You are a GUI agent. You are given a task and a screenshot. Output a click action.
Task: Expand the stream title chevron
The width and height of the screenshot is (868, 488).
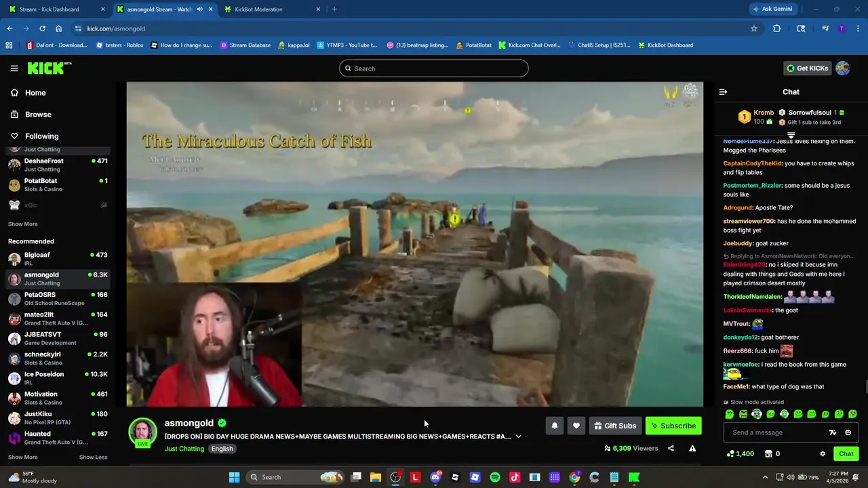pyautogui.click(x=518, y=436)
